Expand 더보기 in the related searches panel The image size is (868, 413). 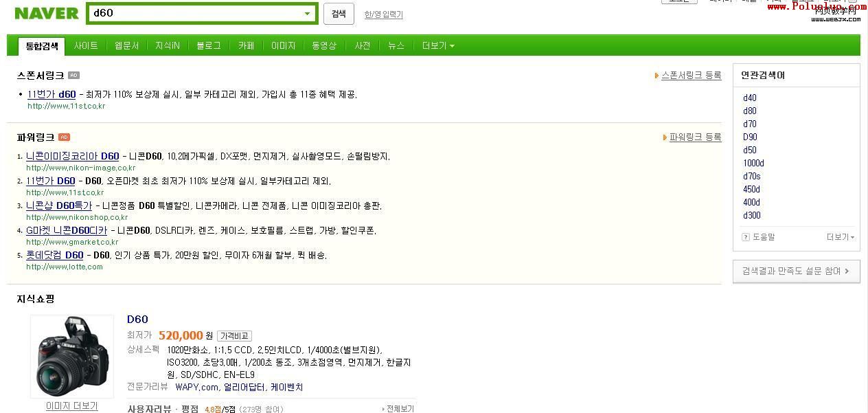(x=841, y=237)
